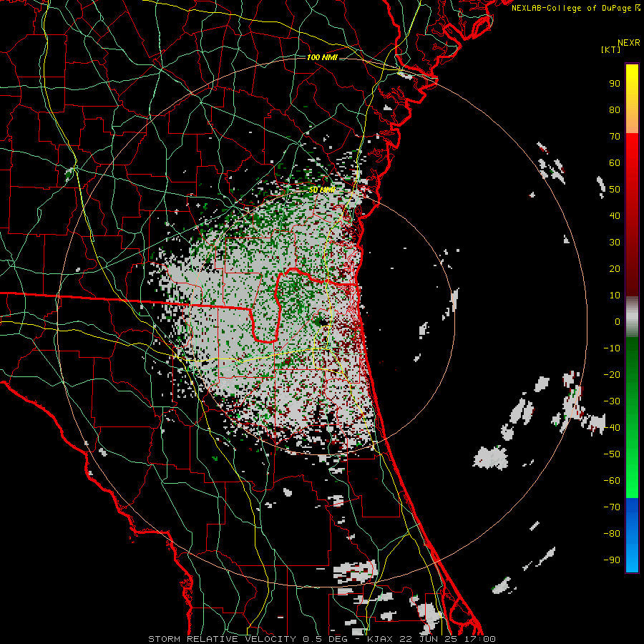644x644 pixels.
Task: Click the positive 70 knot scale label
Action: click(615, 137)
